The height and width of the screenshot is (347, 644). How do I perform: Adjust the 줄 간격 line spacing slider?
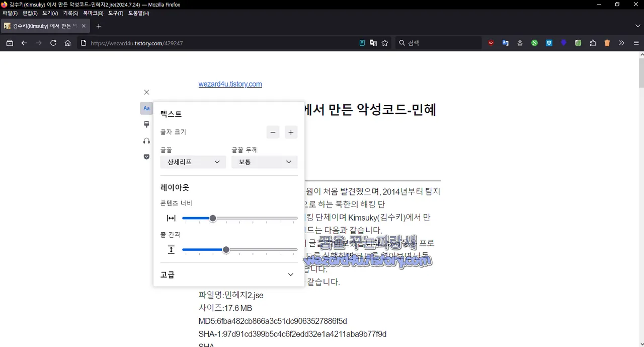239,249
